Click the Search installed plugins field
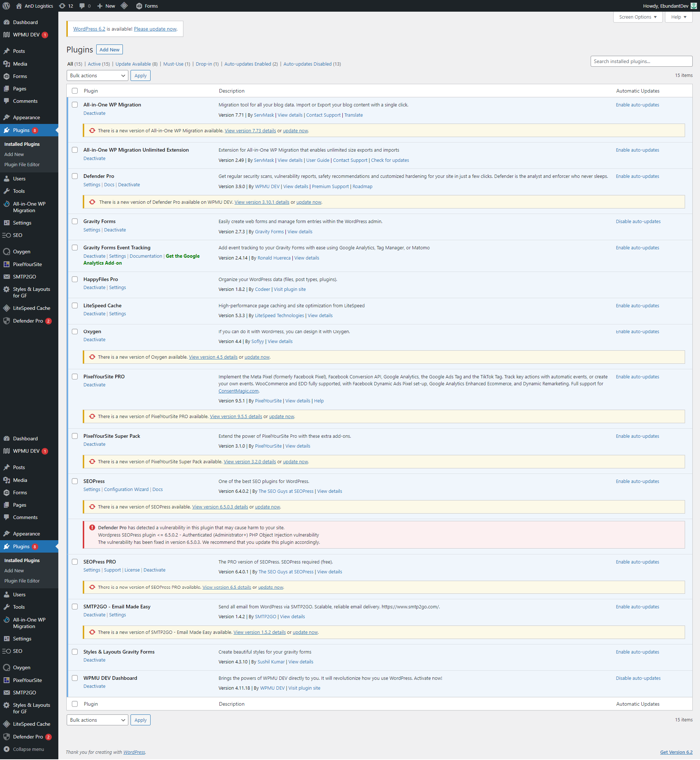This screenshot has height=760, width=700. coord(641,61)
